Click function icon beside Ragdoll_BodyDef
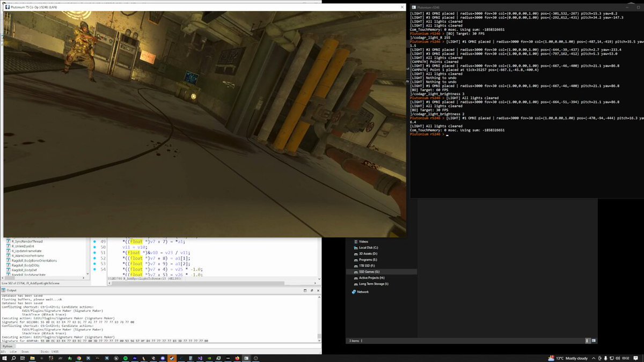644x362 pixels. (x=8, y=270)
